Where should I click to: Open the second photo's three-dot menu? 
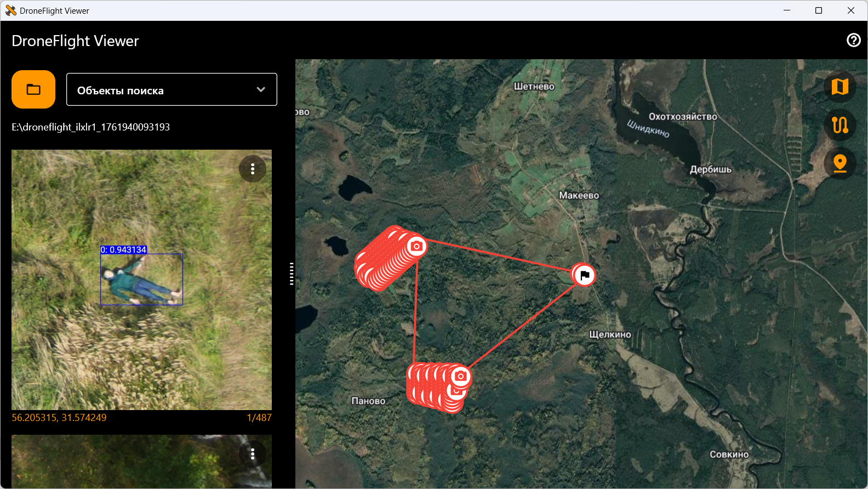tap(253, 454)
